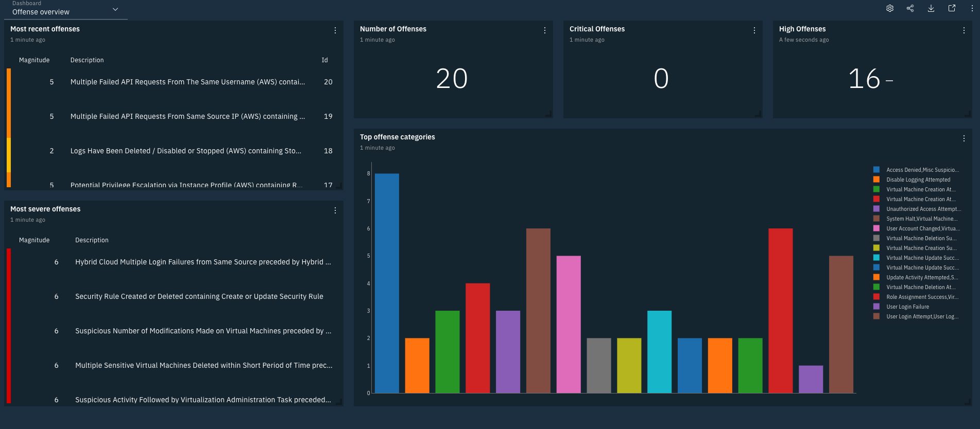The height and width of the screenshot is (429, 980).
Task: Click 'System Halt,Virtual Machine...' legend entry
Action: pyautogui.click(x=922, y=219)
